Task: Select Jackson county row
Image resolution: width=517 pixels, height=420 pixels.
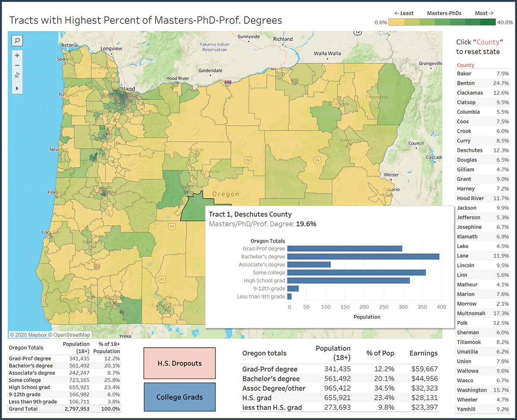Action: pyautogui.click(x=483, y=208)
